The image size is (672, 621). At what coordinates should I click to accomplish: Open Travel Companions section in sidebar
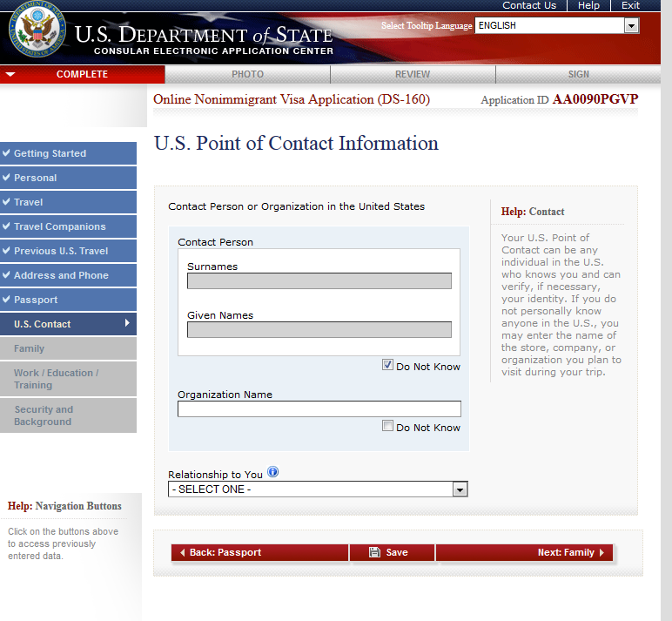[x=68, y=226]
